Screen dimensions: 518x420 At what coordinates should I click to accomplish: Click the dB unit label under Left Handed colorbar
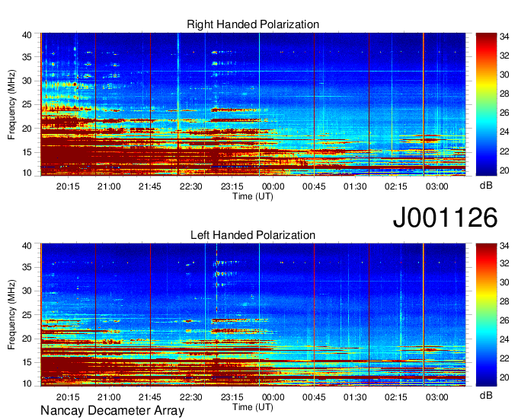point(486,395)
